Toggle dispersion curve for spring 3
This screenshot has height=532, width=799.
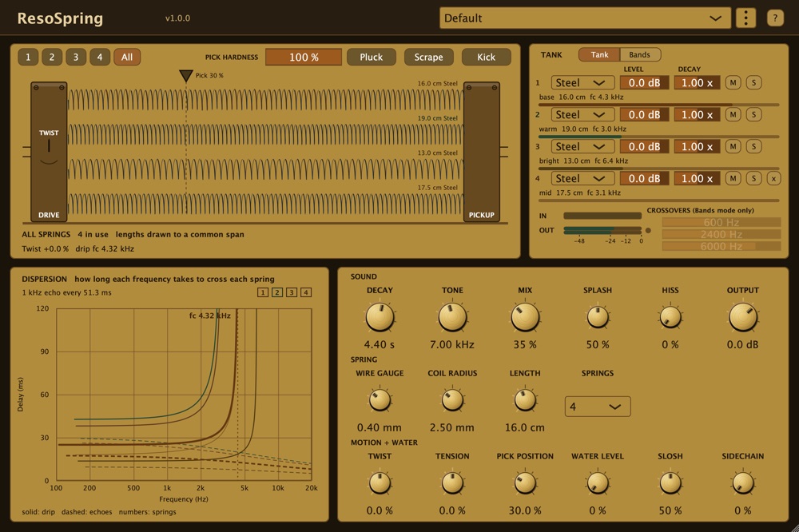[292, 292]
